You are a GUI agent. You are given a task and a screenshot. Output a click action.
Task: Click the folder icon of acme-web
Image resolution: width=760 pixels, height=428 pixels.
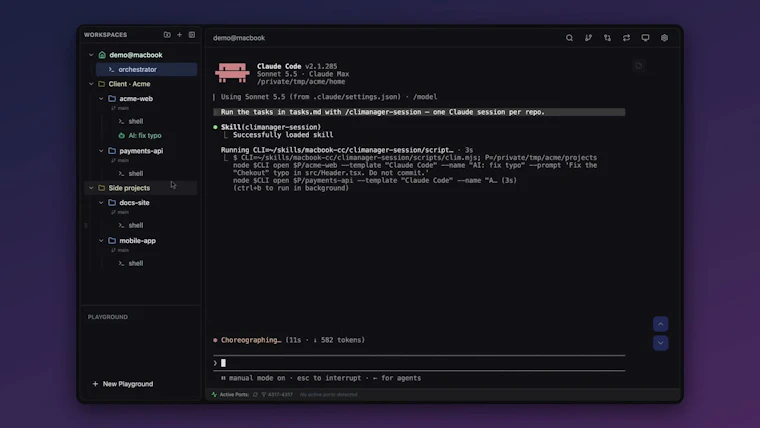(112, 98)
